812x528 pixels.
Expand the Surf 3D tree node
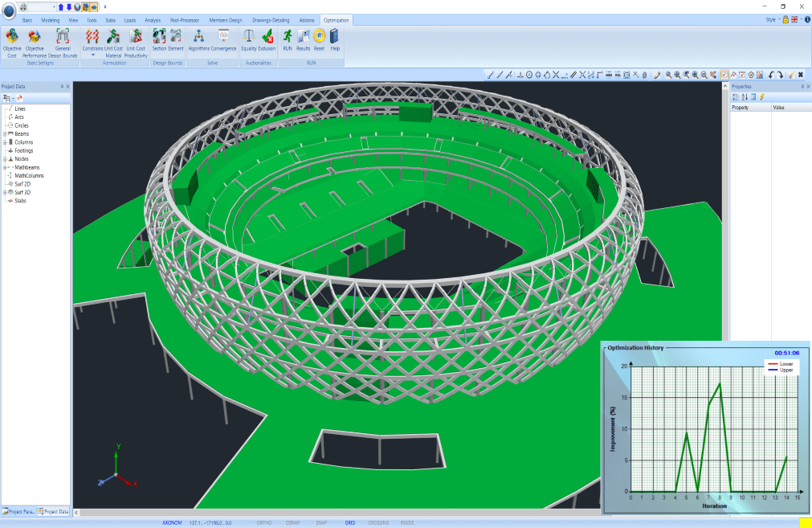point(5,192)
